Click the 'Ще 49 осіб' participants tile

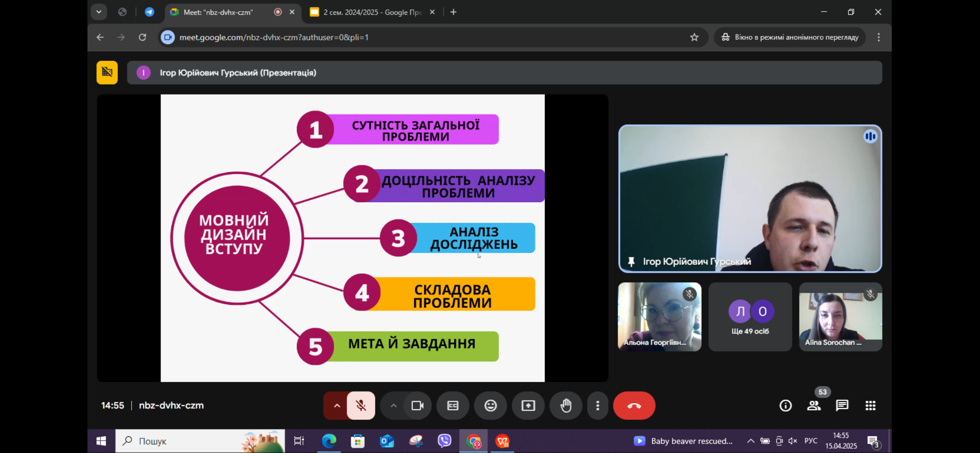pyautogui.click(x=750, y=317)
